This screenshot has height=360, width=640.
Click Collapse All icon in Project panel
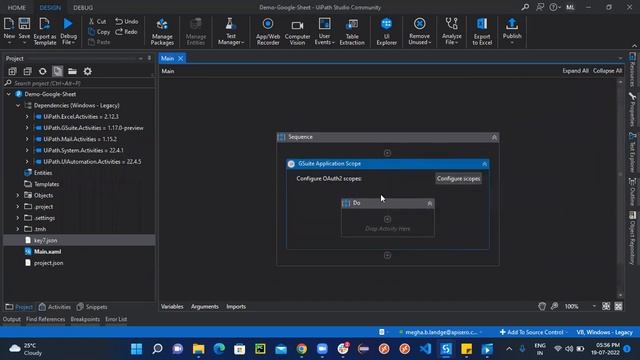pos(27,71)
